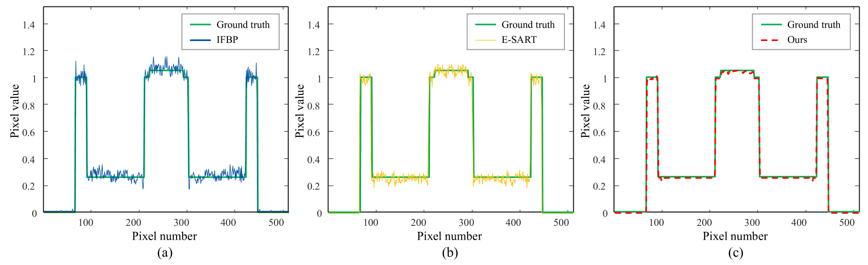Screen dimensions: 868x265
Task: Click x-axis tick 200 in plot (b)
Action: click(419, 223)
